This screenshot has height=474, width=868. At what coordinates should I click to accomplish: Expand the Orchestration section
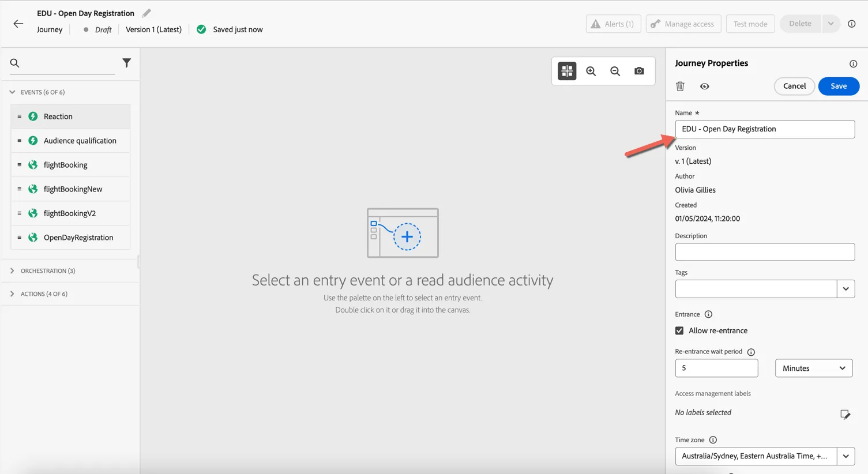point(12,270)
